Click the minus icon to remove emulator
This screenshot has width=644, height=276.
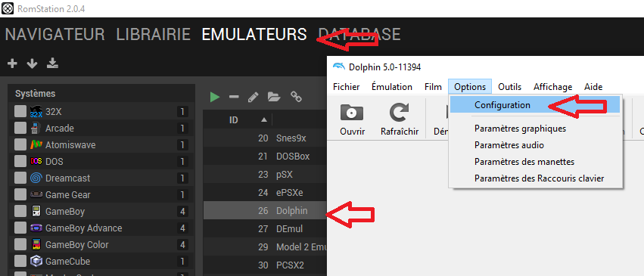(x=234, y=97)
